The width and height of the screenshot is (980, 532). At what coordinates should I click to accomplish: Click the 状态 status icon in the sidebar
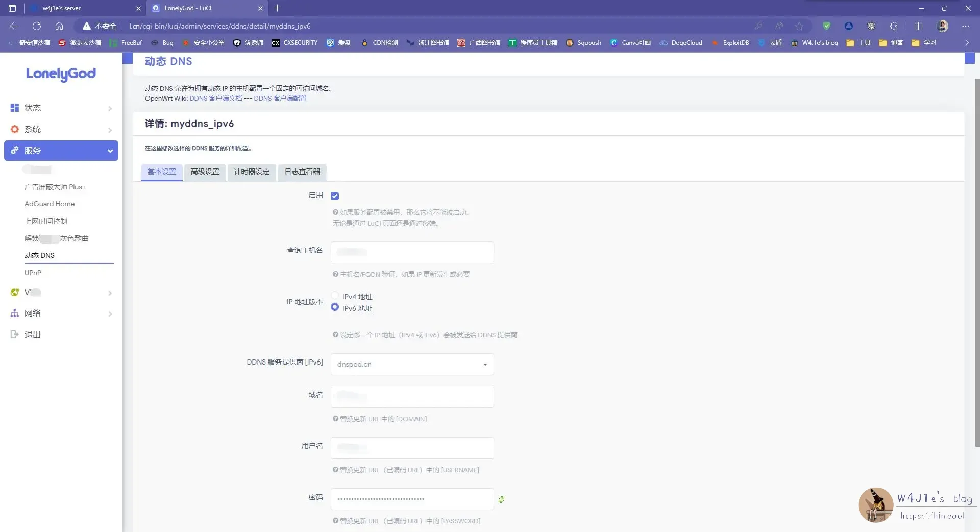point(14,108)
